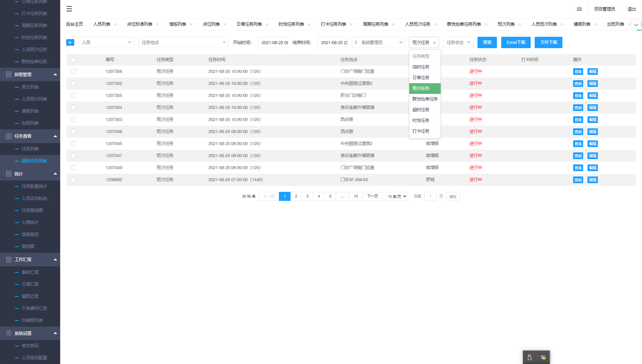Collapse the 任务查看 sidebar section arrow
Viewport: 642px width, 364px height.
56,136
